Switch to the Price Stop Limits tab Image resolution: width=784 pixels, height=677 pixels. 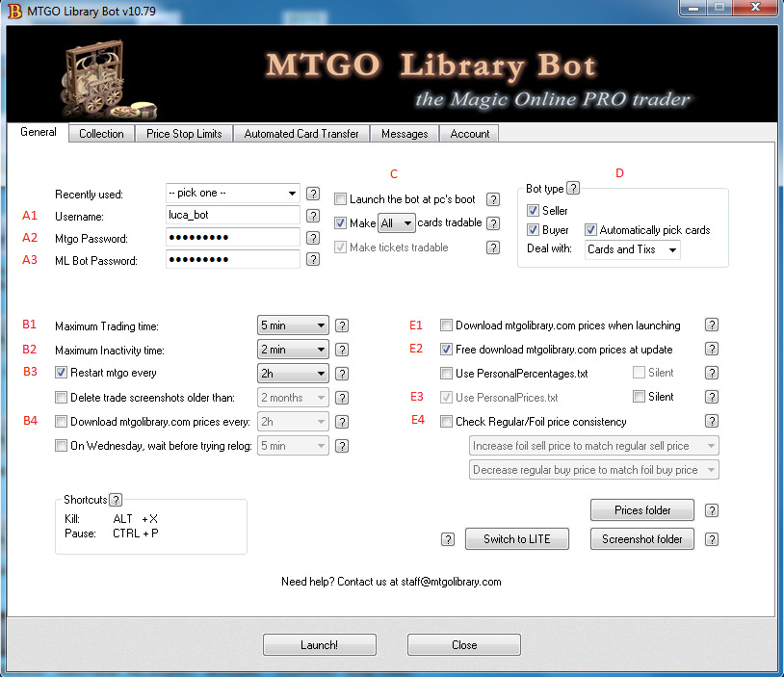(x=184, y=134)
